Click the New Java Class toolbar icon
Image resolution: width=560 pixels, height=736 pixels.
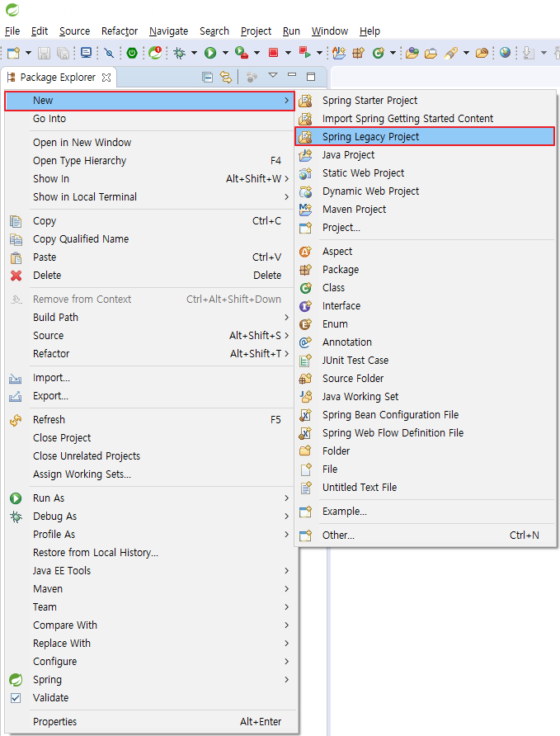pos(378,53)
